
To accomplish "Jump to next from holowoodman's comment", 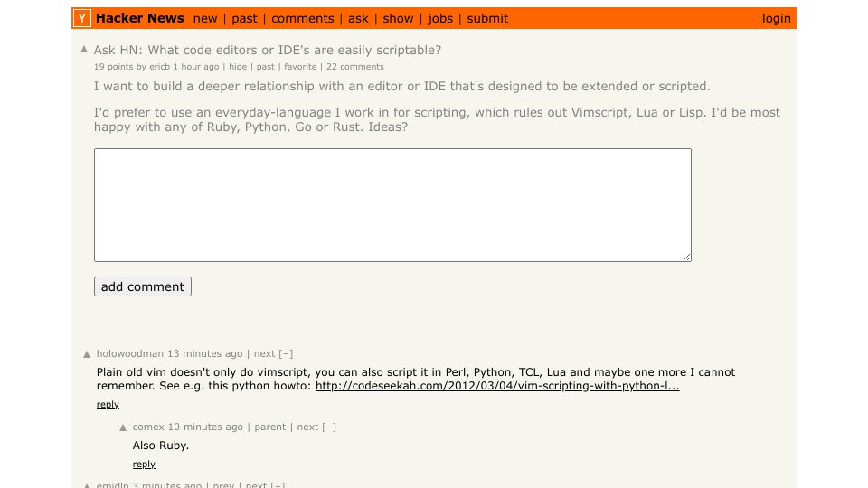I will pos(264,353).
